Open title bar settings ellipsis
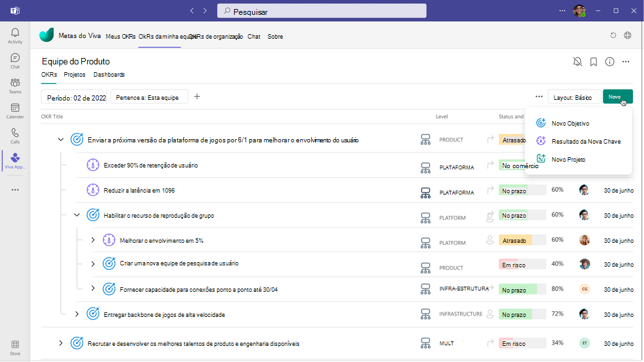644x362 pixels. pos(562,11)
